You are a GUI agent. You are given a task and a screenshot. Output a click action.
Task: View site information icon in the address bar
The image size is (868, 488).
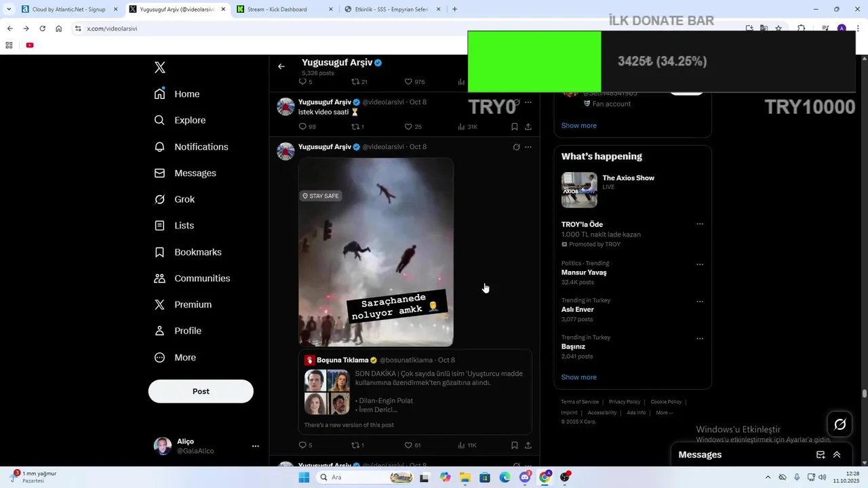coord(78,28)
